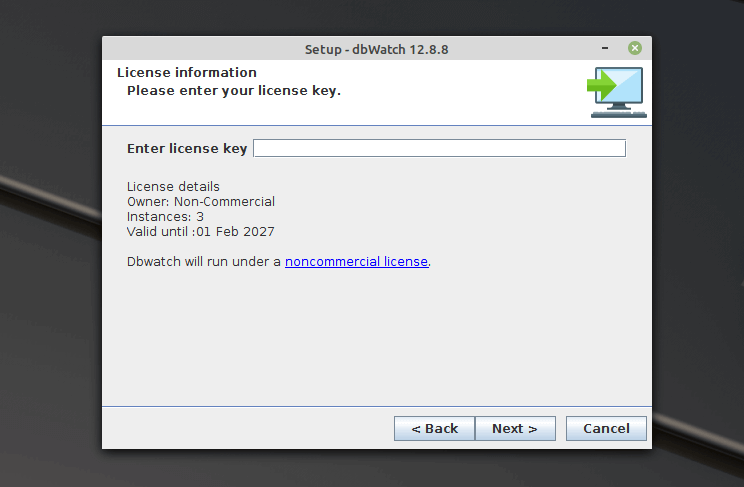The width and height of the screenshot is (744, 487).
Task: Click the desktop background outside the window
Action: pyautogui.click(x=50, y=300)
